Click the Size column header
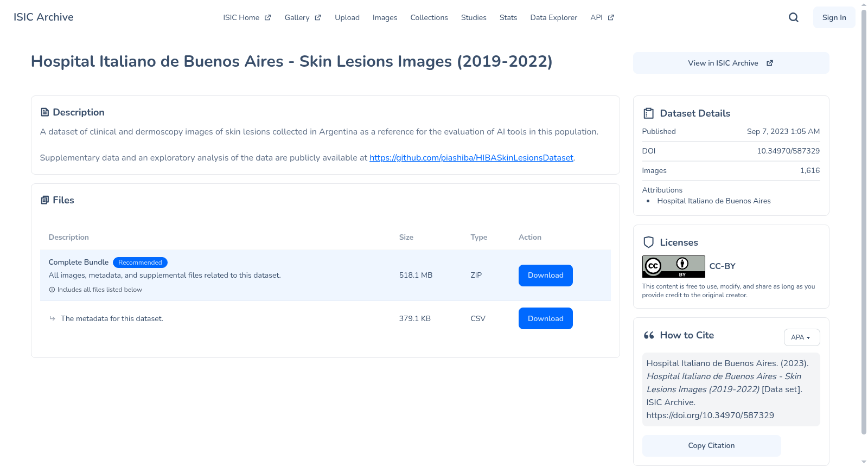 tap(406, 237)
